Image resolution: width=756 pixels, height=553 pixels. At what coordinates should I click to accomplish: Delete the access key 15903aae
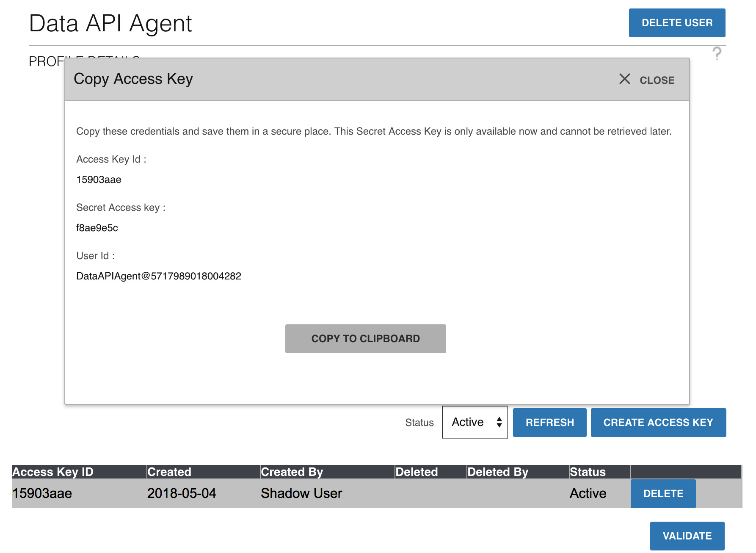pyautogui.click(x=663, y=493)
